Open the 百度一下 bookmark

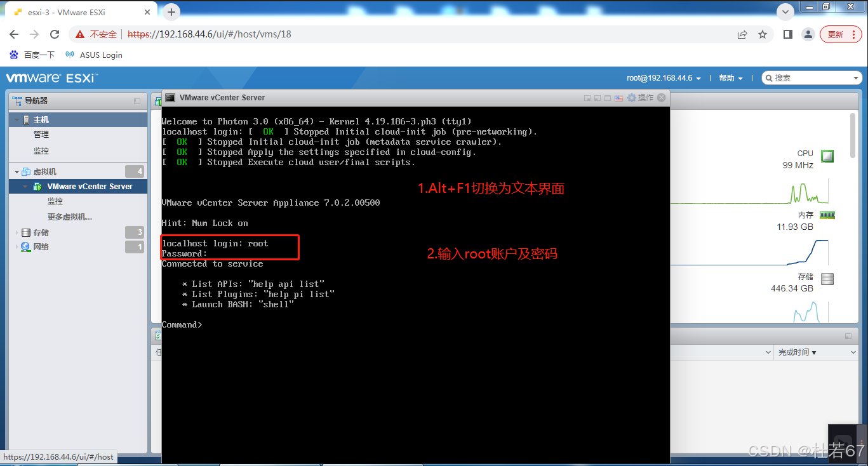[x=32, y=55]
